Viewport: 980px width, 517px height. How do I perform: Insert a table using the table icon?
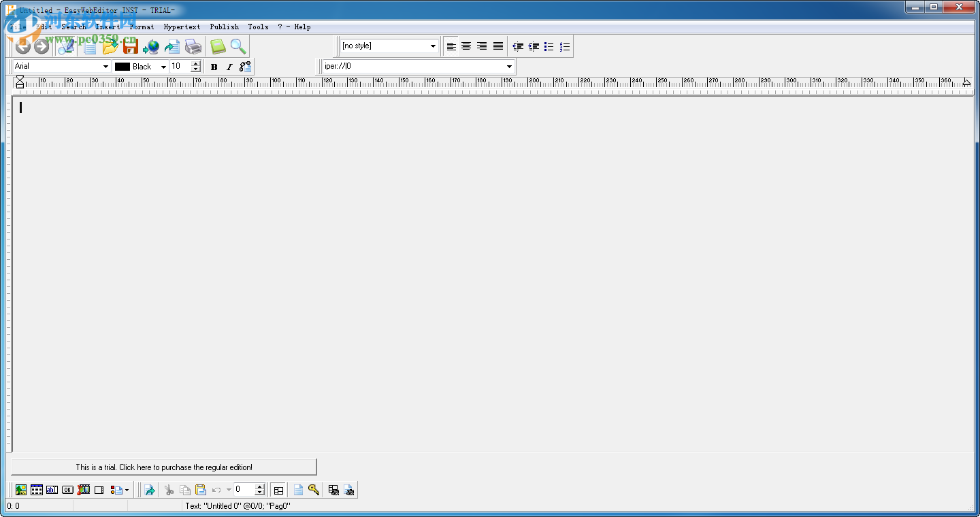35,490
